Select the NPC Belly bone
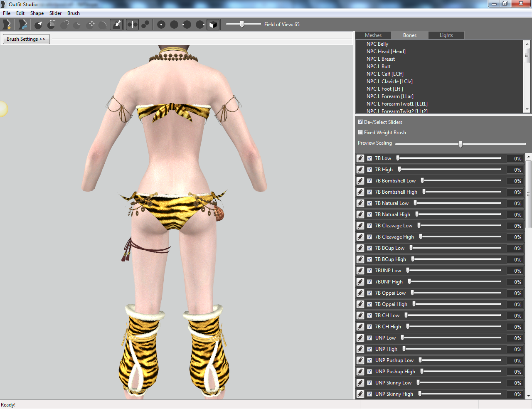Viewport: 532px width, 409px height. pos(377,44)
